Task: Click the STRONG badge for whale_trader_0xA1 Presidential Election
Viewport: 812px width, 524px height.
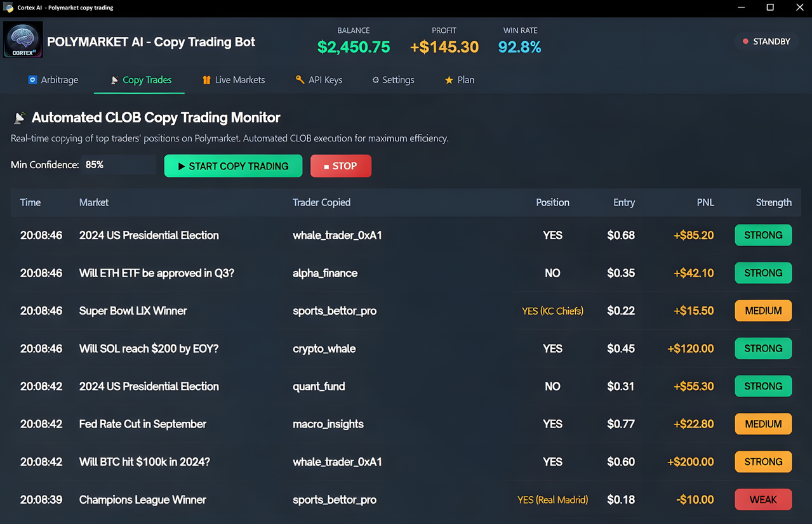Action: 763,235
